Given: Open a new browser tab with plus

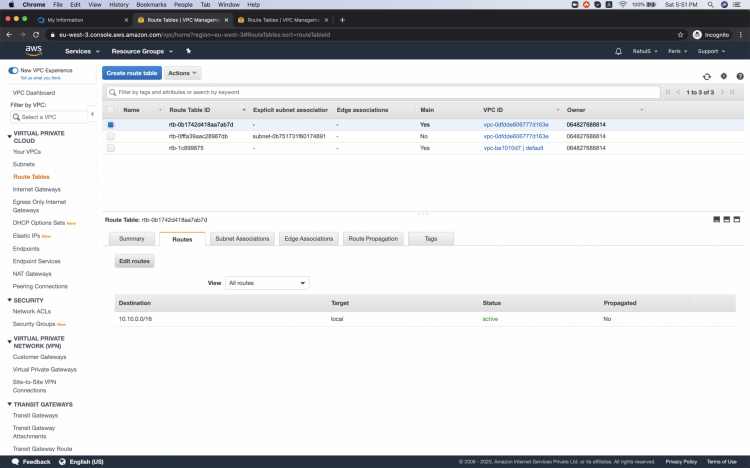Looking at the screenshot, I should tap(343, 19).
